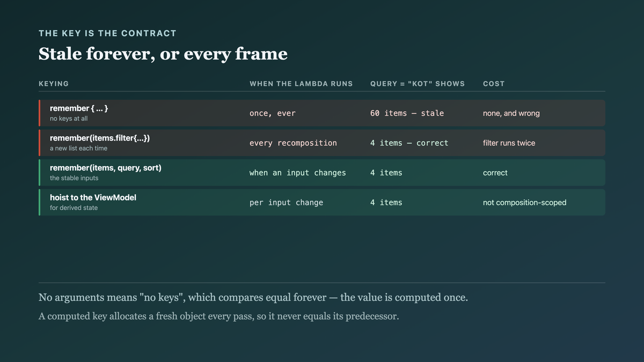Select the '60 items — stale' cell
This screenshot has width=644, height=362.
pos(407,113)
